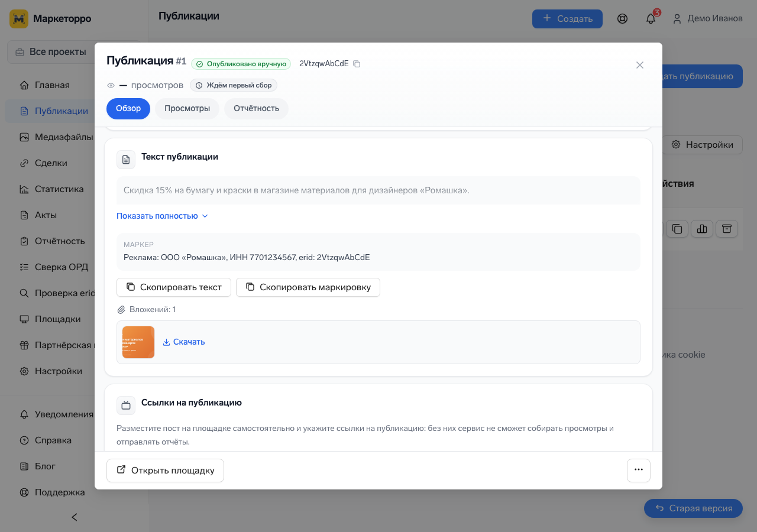The width and height of the screenshot is (757, 532).
Task: Click the archive icon in table row
Action: coord(727,229)
